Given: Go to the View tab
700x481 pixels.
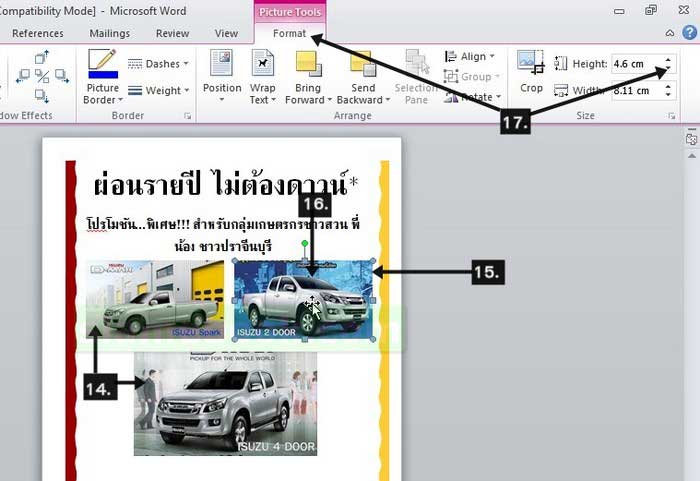Looking at the screenshot, I should click(x=226, y=33).
